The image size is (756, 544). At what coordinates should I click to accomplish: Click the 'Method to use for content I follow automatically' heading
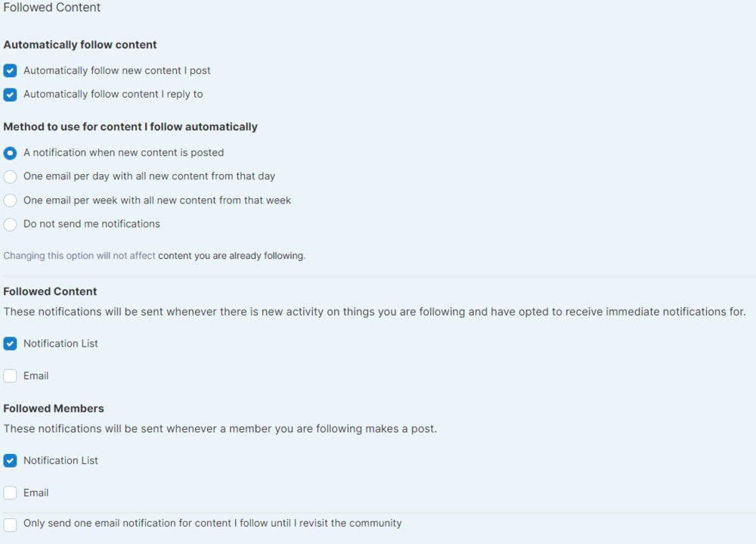point(130,127)
